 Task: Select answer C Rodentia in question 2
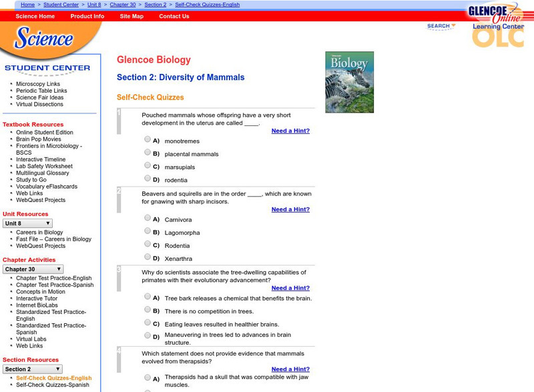click(x=148, y=243)
